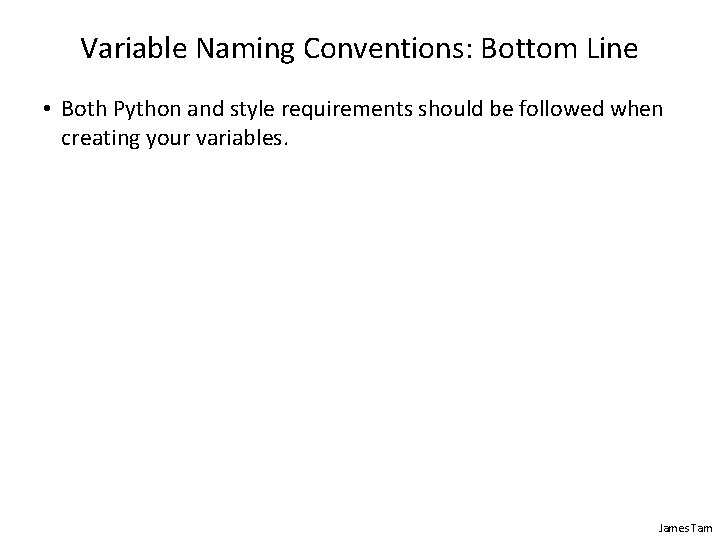Screen dimensions: 720x540
Task: Click the slide title "Variable Naming Conventions: Bottom Line"
Action: [359, 49]
